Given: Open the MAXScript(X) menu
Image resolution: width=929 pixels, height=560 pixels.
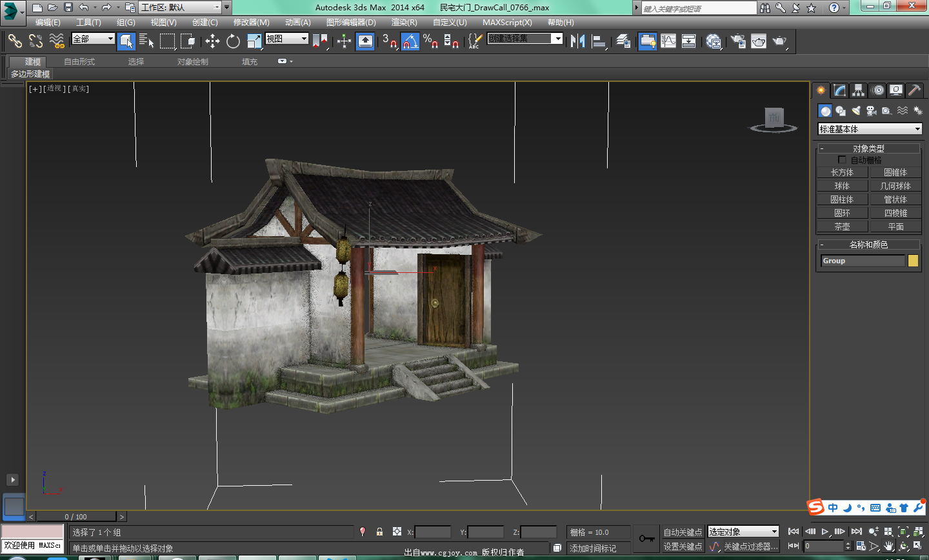Looking at the screenshot, I should point(507,23).
